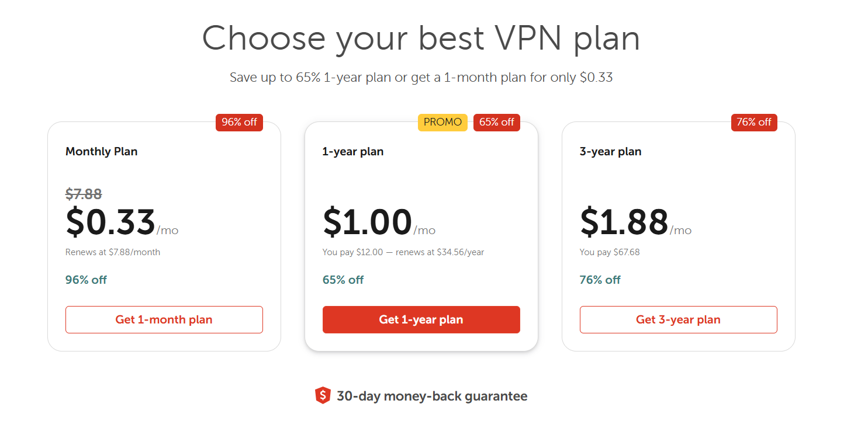Screen dimensions: 868x442
Task: Click the "Choose your best VPN plan" heading
Action: [x=421, y=39]
